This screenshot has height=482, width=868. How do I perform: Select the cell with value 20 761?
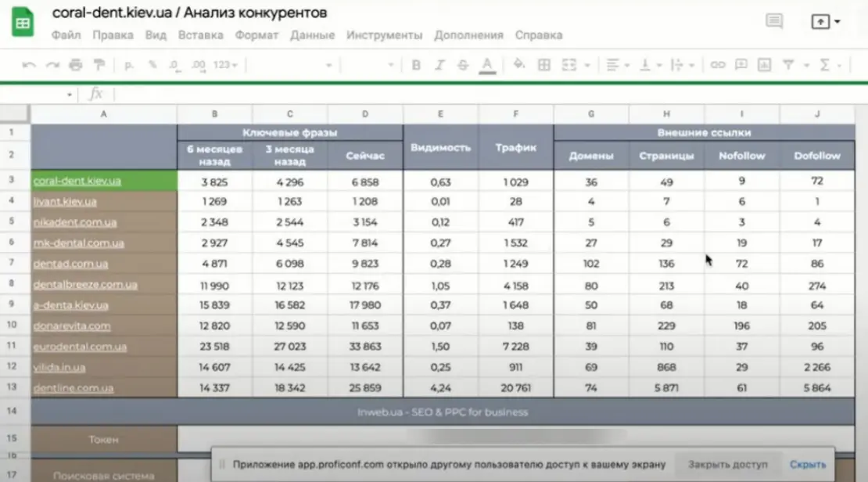[515, 388]
